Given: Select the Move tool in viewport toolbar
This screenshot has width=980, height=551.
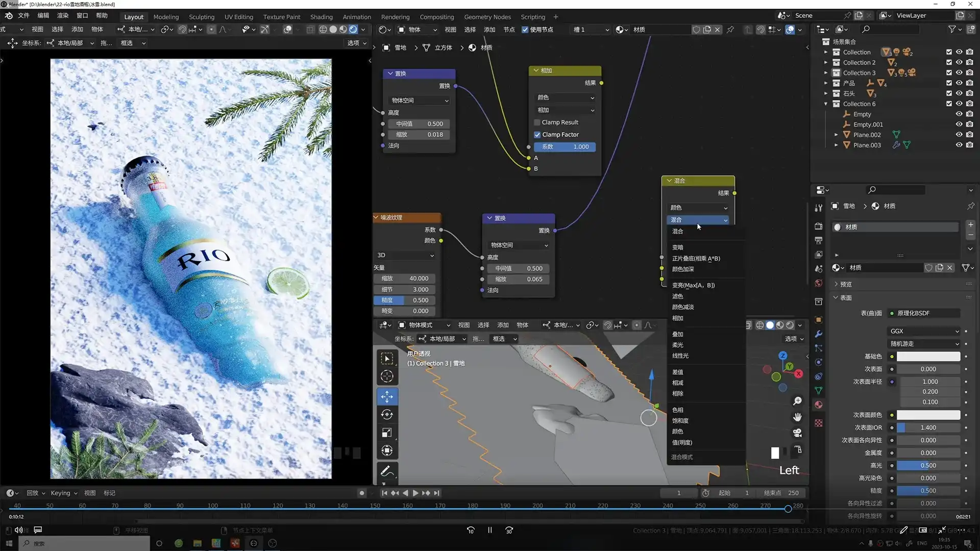Looking at the screenshot, I should pos(387,396).
